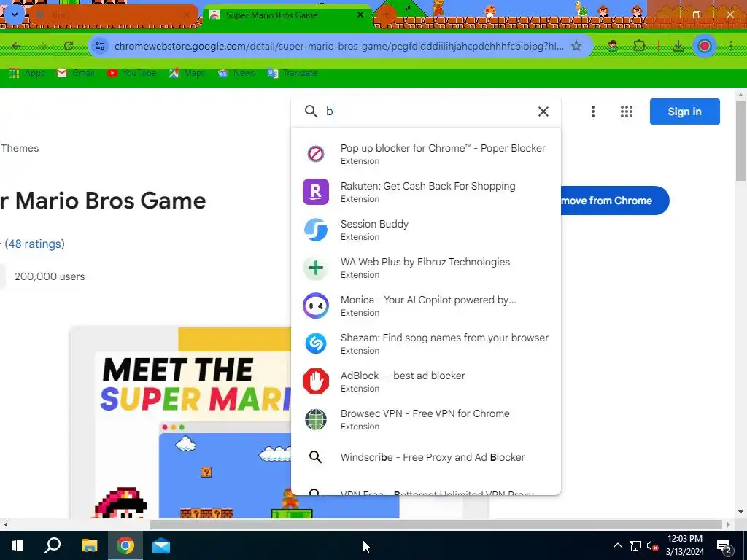This screenshot has width=747, height=560.
Task: Open the Maps bookmark
Action: pyautogui.click(x=187, y=73)
